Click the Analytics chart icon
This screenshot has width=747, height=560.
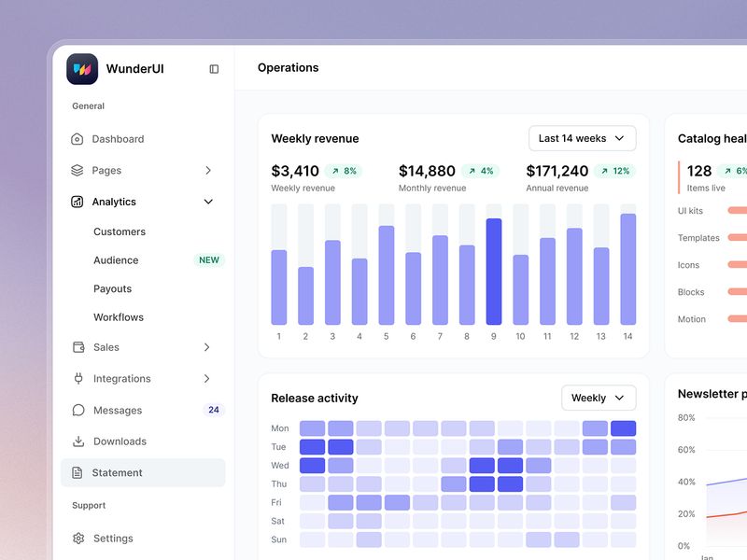[x=78, y=202]
